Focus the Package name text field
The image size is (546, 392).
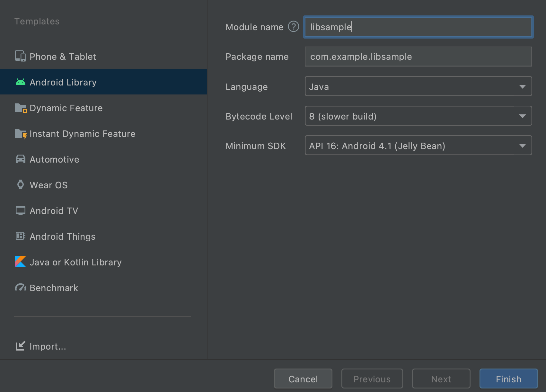pyautogui.click(x=418, y=57)
